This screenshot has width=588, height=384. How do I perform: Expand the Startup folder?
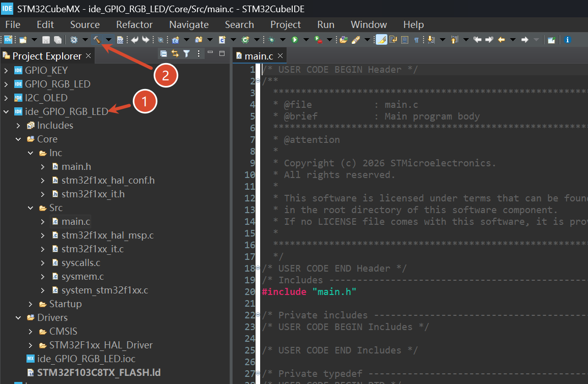(x=31, y=304)
